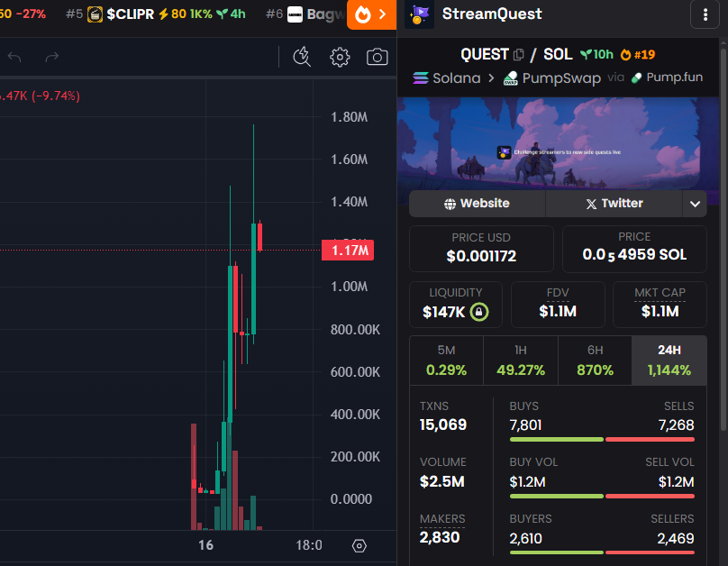
Task: Click the Solana chain icon
Action: [x=421, y=78]
